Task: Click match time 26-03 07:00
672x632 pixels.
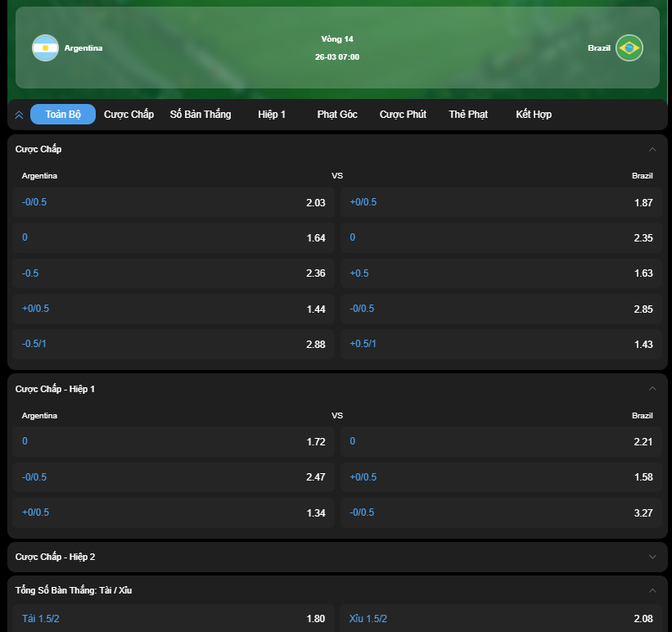Action: [x=337, y=57]
